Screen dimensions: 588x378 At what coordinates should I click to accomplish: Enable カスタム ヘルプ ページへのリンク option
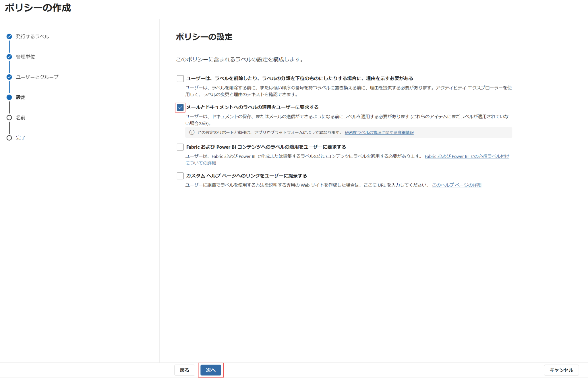[x=180, y=175]
